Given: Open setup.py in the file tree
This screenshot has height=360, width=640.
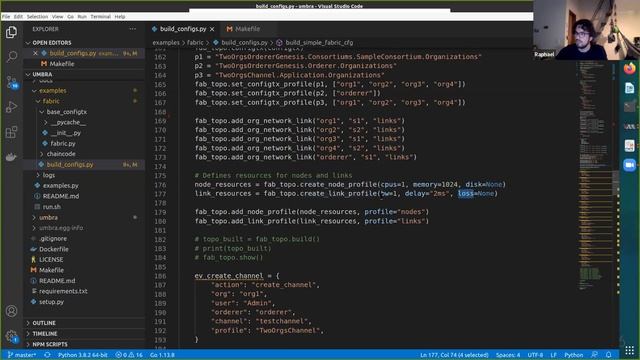Looking at the screenshot, I should (x=51, y=302).
